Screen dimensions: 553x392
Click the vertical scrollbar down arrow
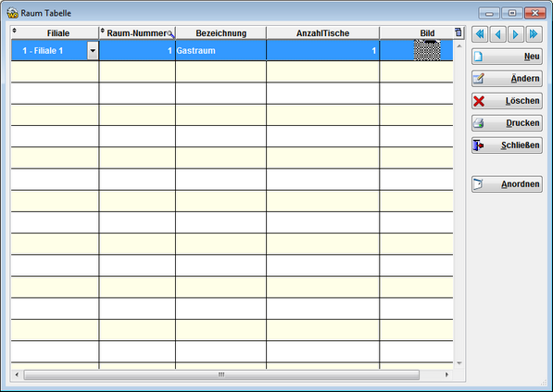click(459, 363)
